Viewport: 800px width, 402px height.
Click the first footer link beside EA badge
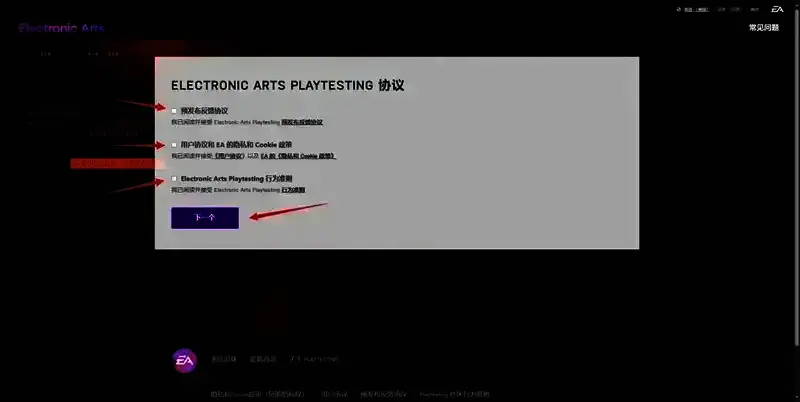pos(224,359)
